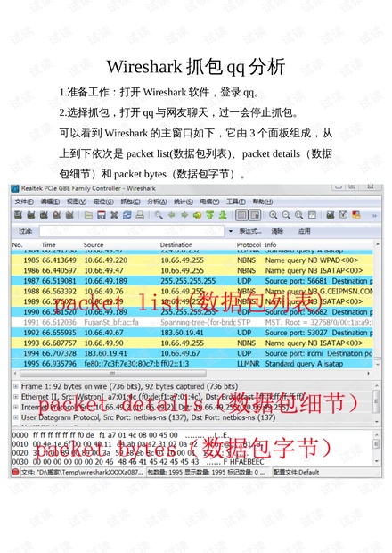Open the 视图(V) menu
Screen dimensions: 392x553
pos(77,202)
